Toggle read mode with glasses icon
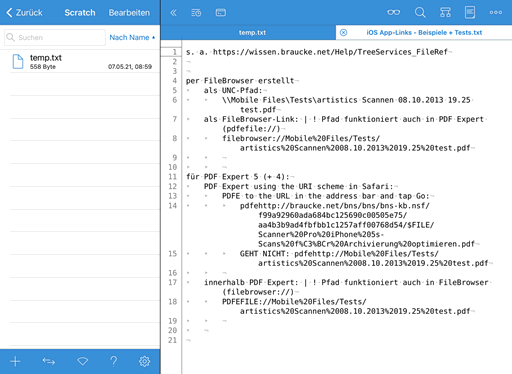512x374 pixels. click(394, 13)
